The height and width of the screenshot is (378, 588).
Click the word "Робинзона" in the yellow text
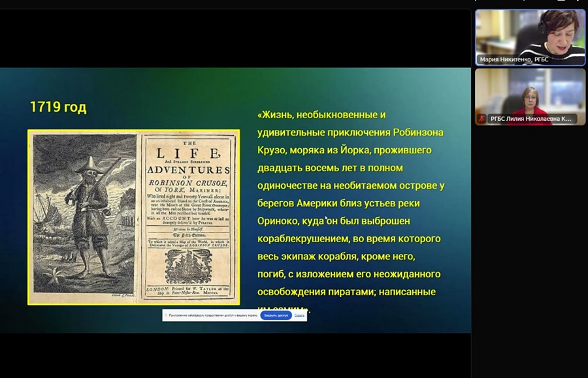[418, 132]
